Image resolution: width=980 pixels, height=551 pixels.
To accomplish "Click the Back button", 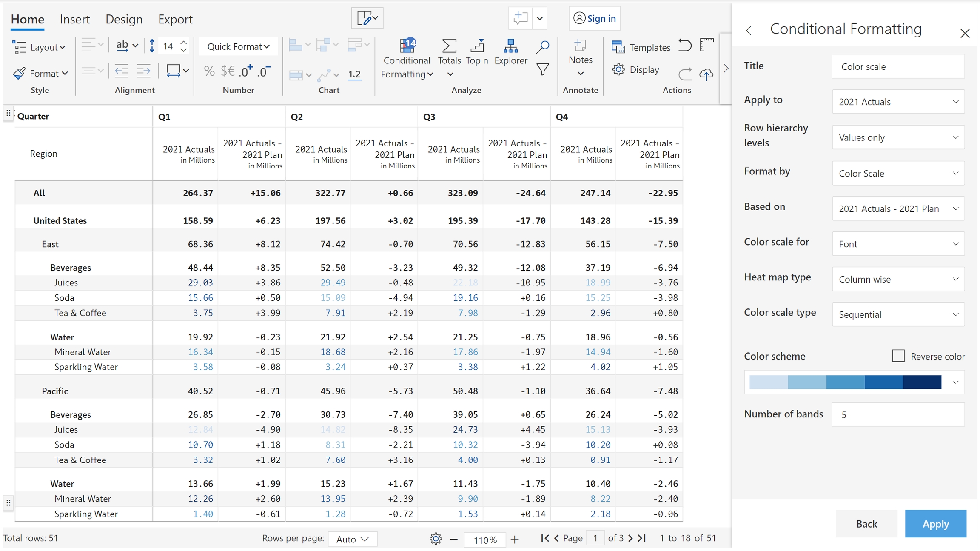I will [x=866, y=524].
